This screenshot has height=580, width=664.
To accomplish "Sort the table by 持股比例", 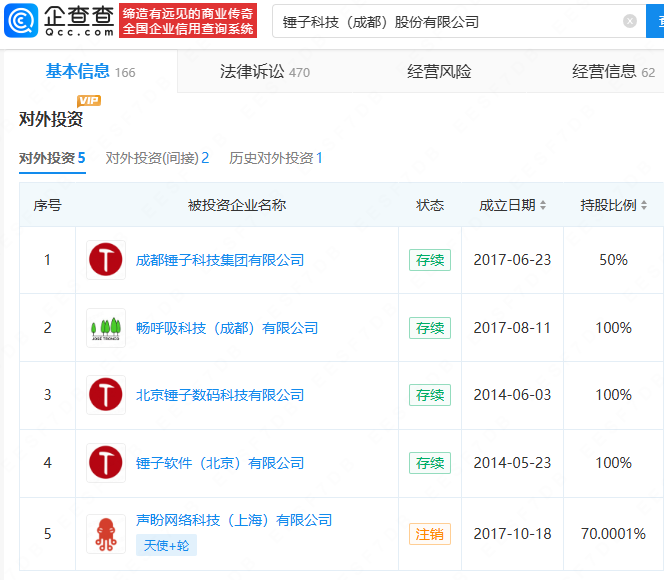I will [614, 205].
